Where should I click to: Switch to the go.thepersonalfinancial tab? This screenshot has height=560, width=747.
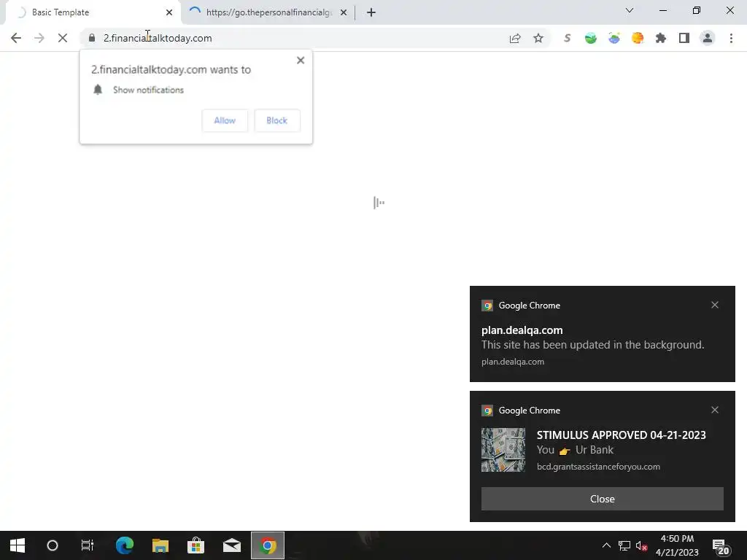[x=268, y=12]
